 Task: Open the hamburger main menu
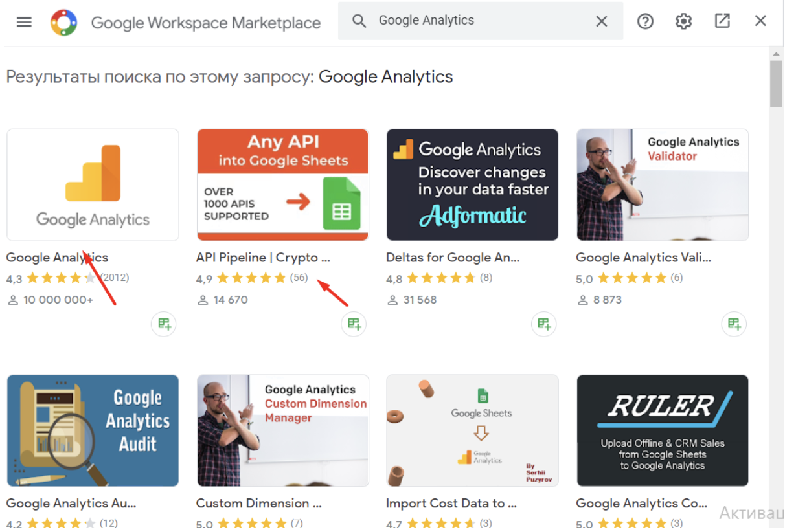pyautogui.click(x=24, y=22)
